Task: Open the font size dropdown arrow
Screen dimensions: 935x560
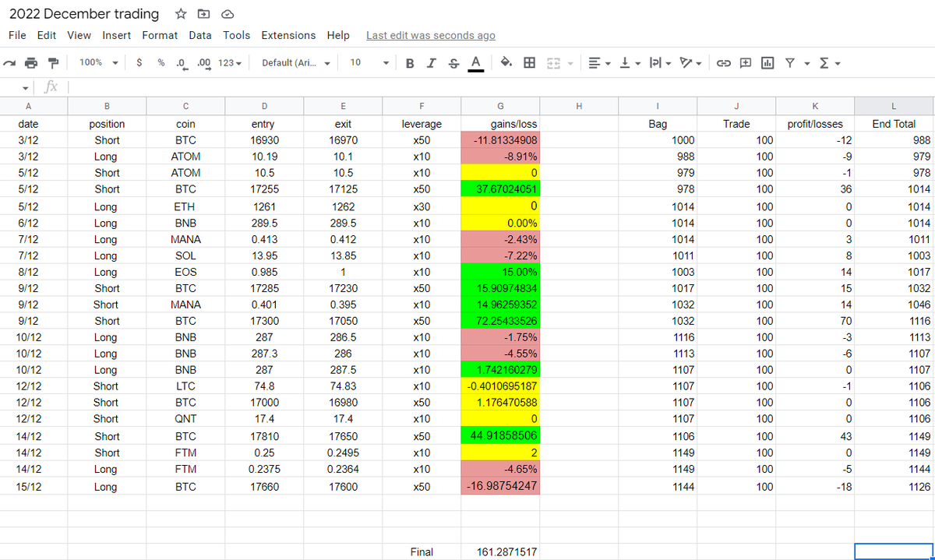Action: [x=386, y=62]
